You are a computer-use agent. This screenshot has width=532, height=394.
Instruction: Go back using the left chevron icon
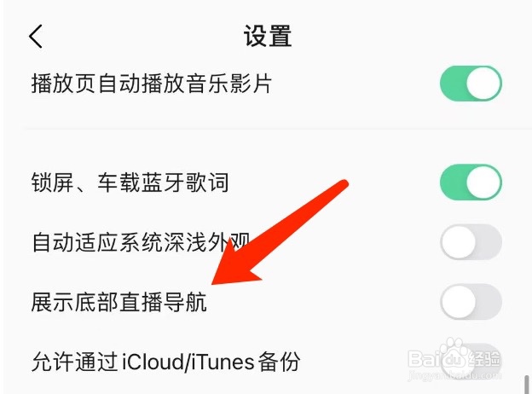36,37
